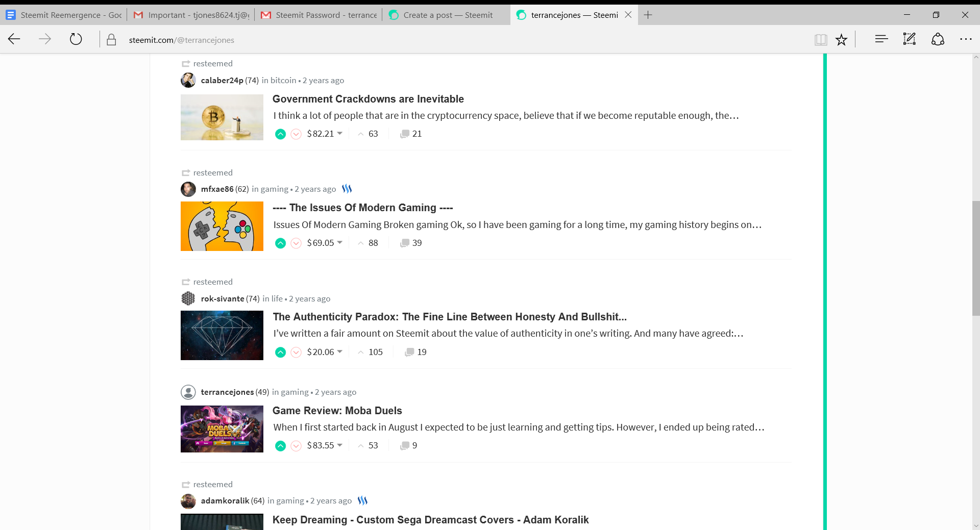Show the 63 votes list
Image resolution: width=980 pixels, height=530 pixels.
[x=368, y=134]
